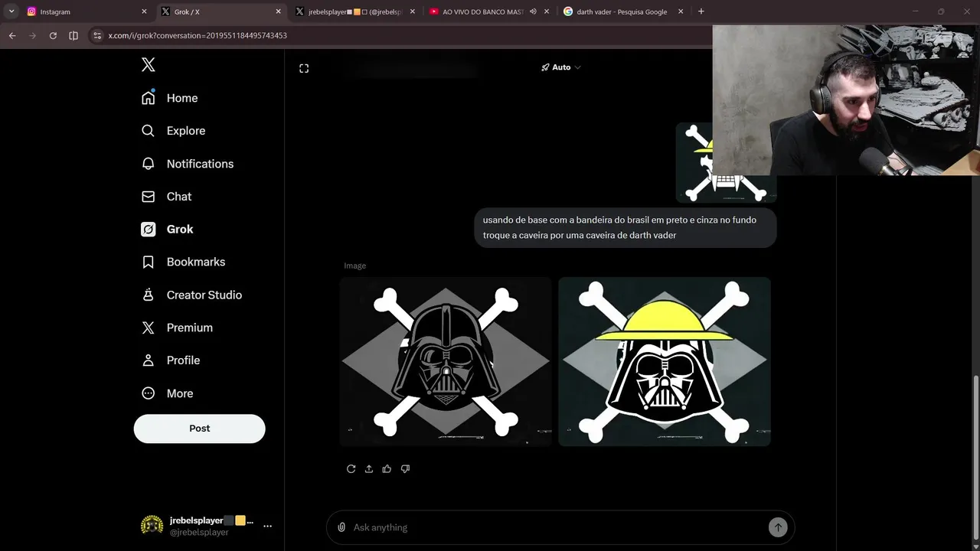Share the Grok response
This screenshot has height=551, width=980.
[369, 468]
